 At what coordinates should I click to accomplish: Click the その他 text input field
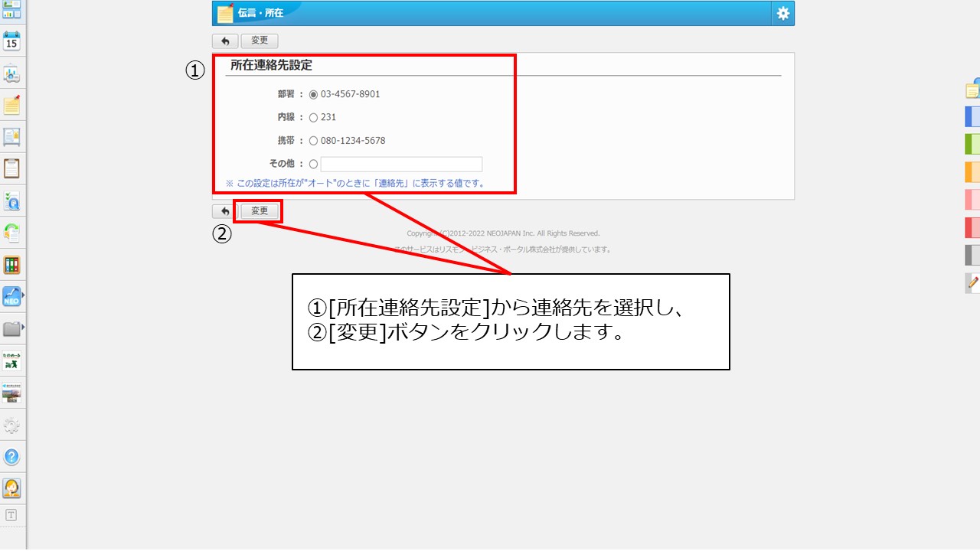[x=402, y=163]
